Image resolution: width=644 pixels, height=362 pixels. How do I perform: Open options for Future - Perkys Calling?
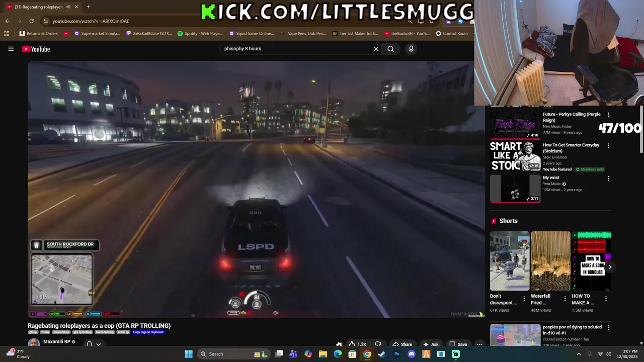pyautogui.click(x=608, y=115)
